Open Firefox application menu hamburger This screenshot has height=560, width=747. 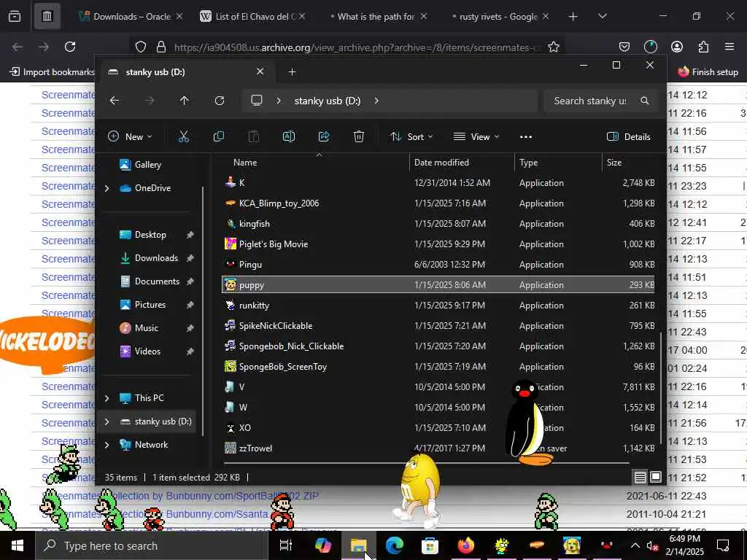tap(729, 47)
